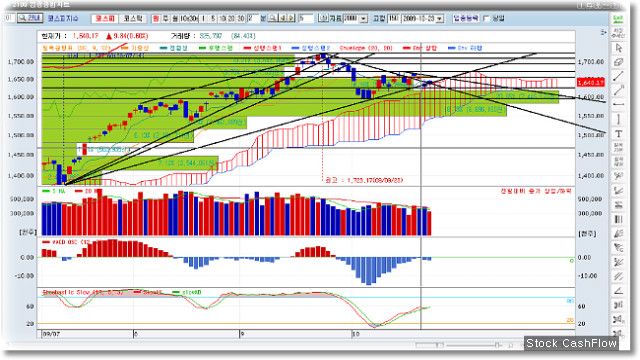Pick the T text annotation tool
The width and height of the screenshot is (640, 360).
pyautogui.click(x=618, y=133)
